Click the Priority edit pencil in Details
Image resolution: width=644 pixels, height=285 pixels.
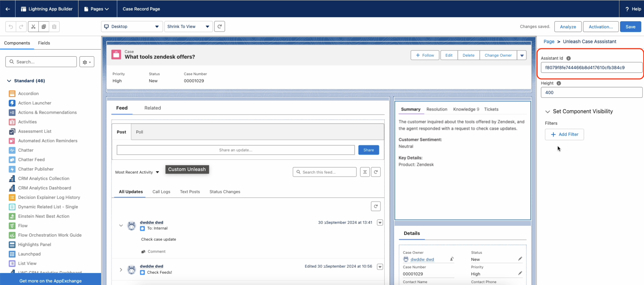pos(520,273)
